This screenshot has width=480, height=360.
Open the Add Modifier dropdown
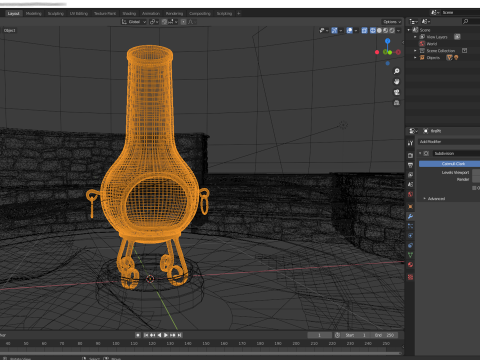[449, 142]
